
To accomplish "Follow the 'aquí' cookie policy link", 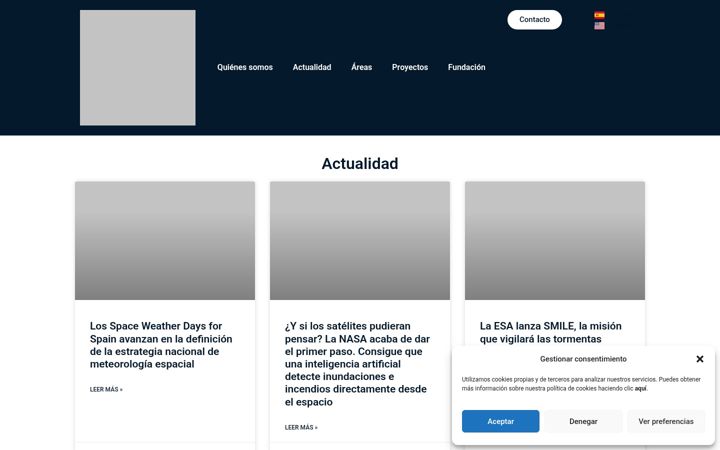I will point(641,388).
